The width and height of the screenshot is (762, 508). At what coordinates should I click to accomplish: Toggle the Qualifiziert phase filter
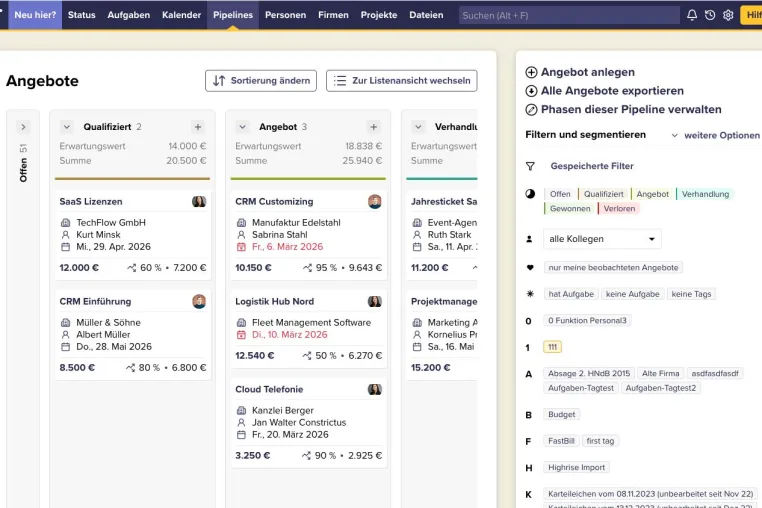[x=604, y=194]
